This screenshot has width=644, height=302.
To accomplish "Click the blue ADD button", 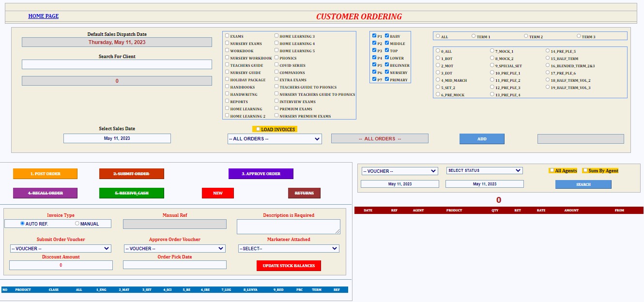I will click(482, 139).
